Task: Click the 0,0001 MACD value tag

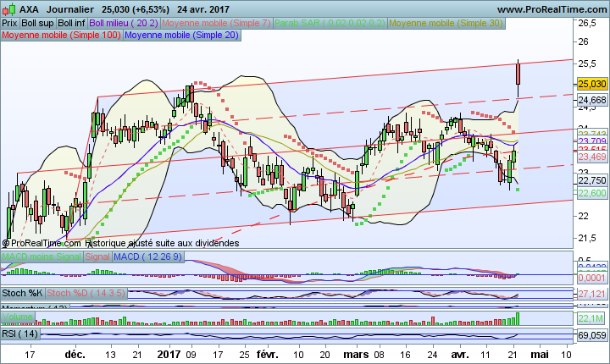Action: [592, 278]
